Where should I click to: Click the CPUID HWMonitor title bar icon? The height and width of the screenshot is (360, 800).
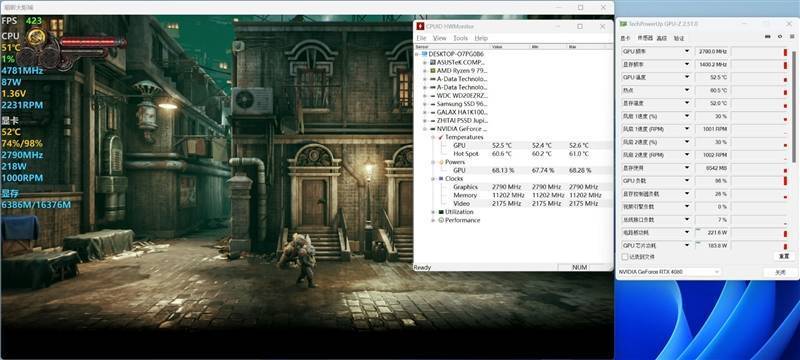coord(420,27)
